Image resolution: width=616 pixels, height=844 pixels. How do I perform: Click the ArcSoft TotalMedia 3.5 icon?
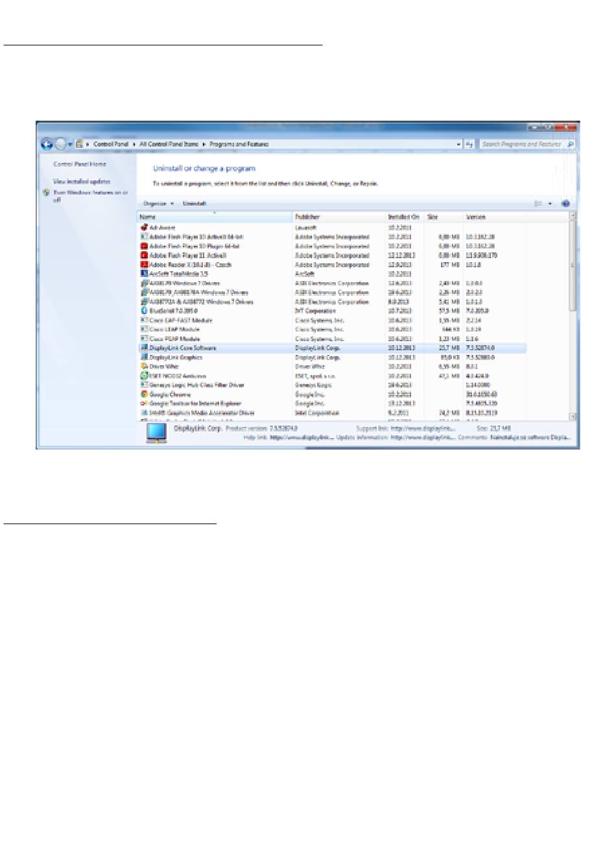pyautogui.click(x=144, y=274)
